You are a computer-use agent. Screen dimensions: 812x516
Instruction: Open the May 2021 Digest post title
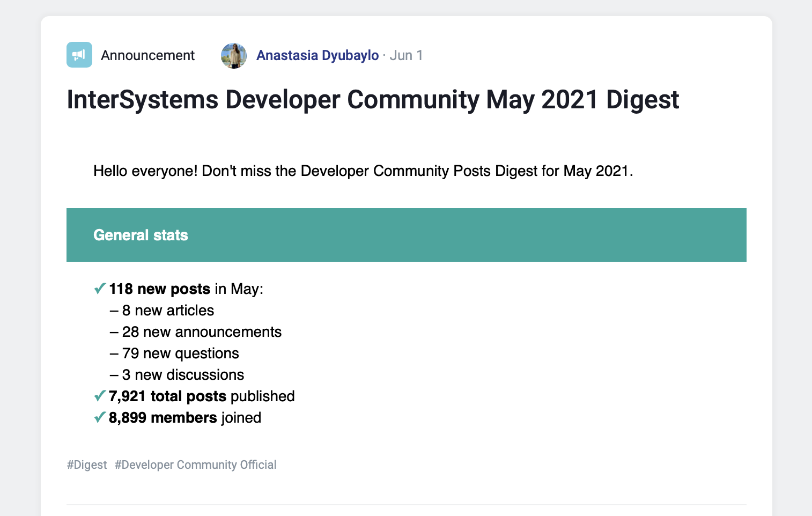tap(373, 100)
